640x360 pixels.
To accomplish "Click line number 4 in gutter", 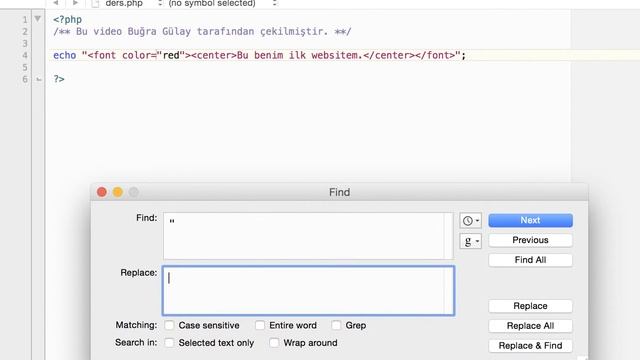I will 25,56.
